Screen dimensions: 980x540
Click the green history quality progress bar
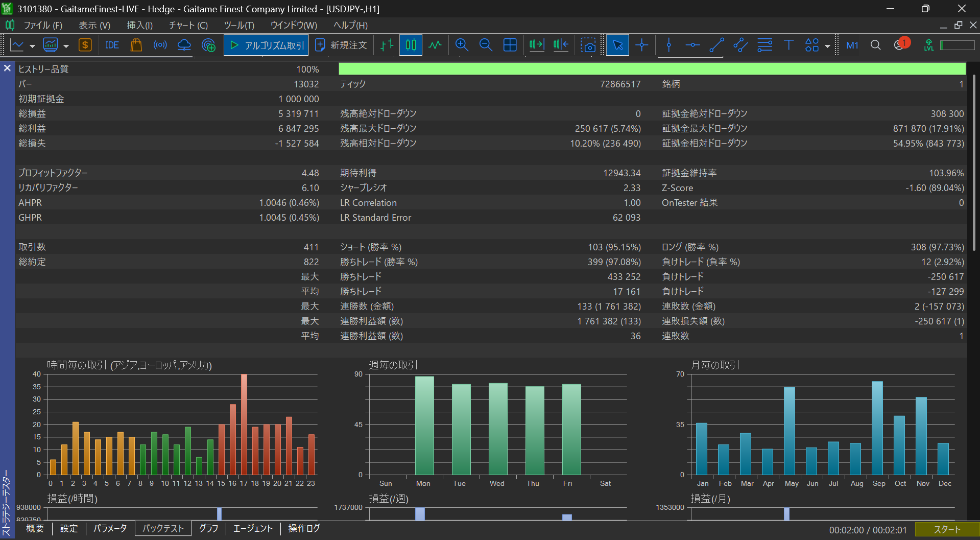pyautogui.click(x=652, y=69)
